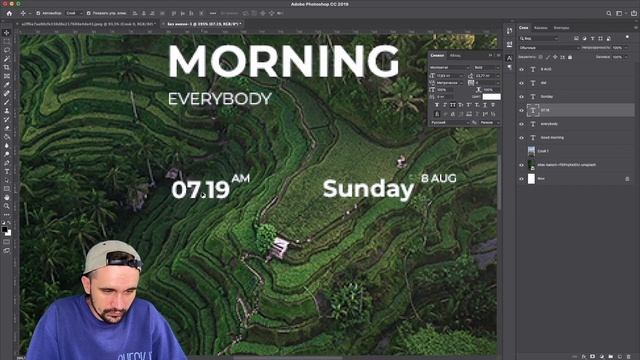This screenshot has height=360, width=640.
Task: Switch to the Layers panel tab
Action: [524, 28]
